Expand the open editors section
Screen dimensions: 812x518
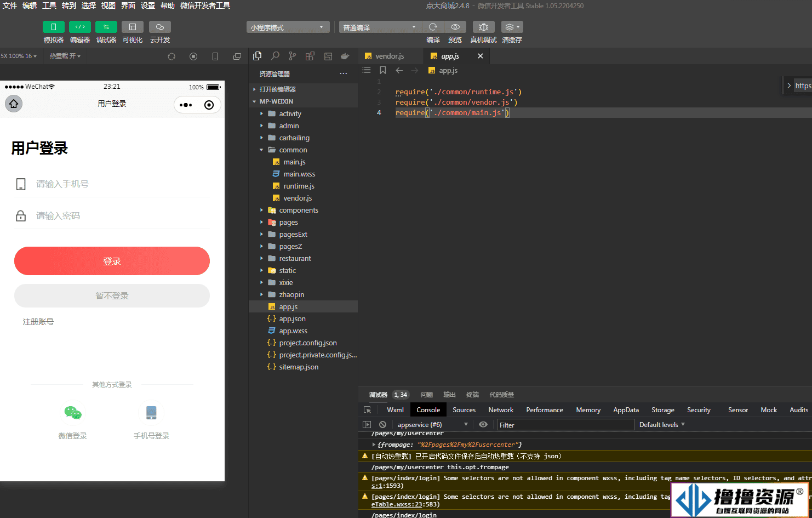click(303, 89)
